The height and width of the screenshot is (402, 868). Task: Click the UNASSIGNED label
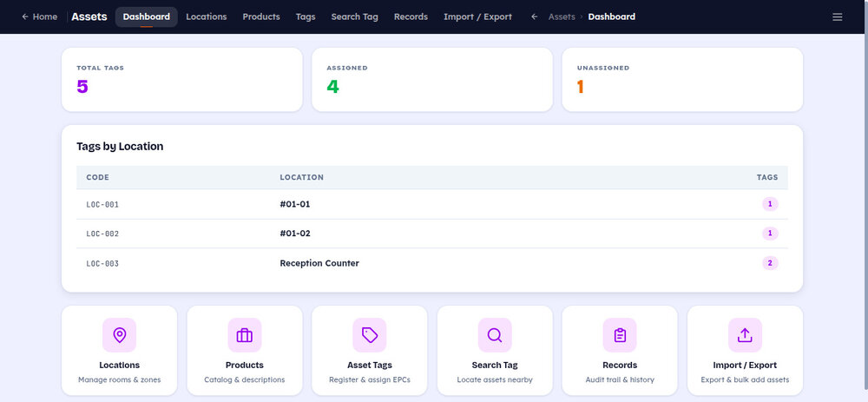coord(603,68)
